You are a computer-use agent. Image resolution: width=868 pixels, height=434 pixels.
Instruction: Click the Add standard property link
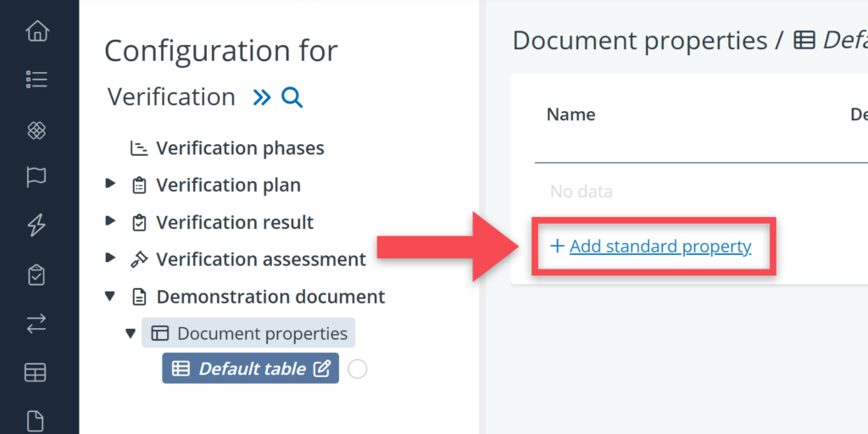pyautogui.click(x=659, y=247)
